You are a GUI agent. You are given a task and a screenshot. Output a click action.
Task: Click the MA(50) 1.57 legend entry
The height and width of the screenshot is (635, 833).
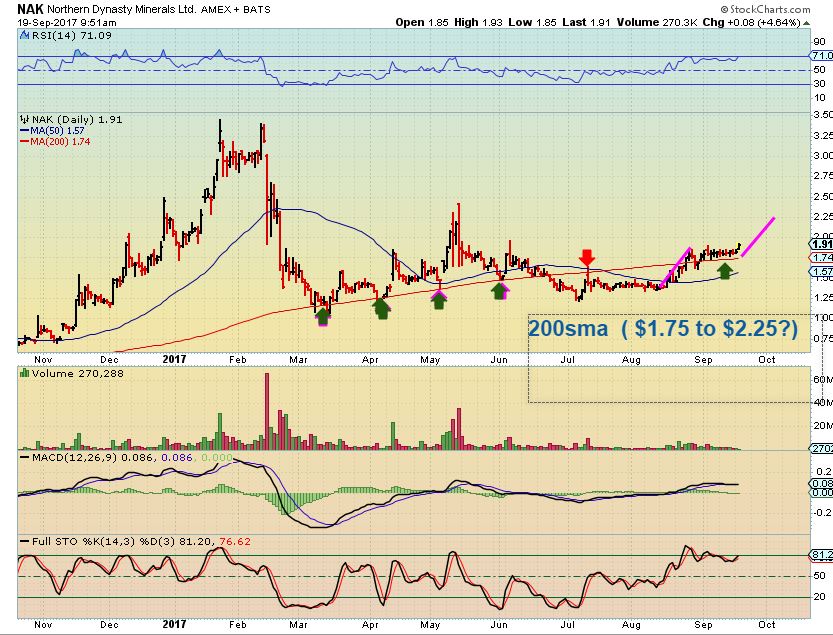(x=52, y=131)
